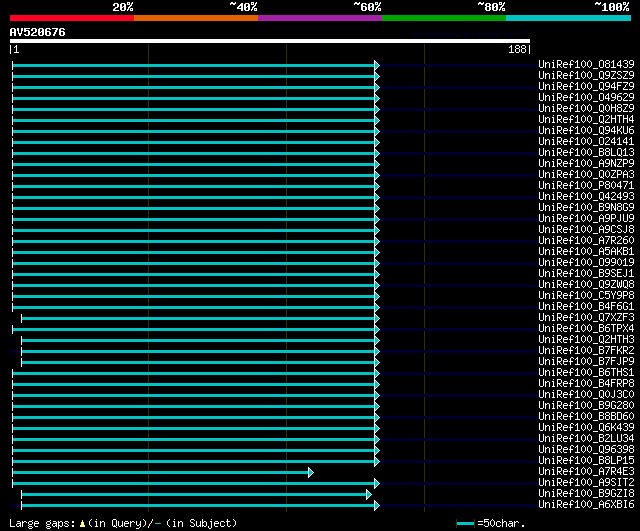
Task: Click the 50char scale bar legend icon
Action: coord(465,523)
